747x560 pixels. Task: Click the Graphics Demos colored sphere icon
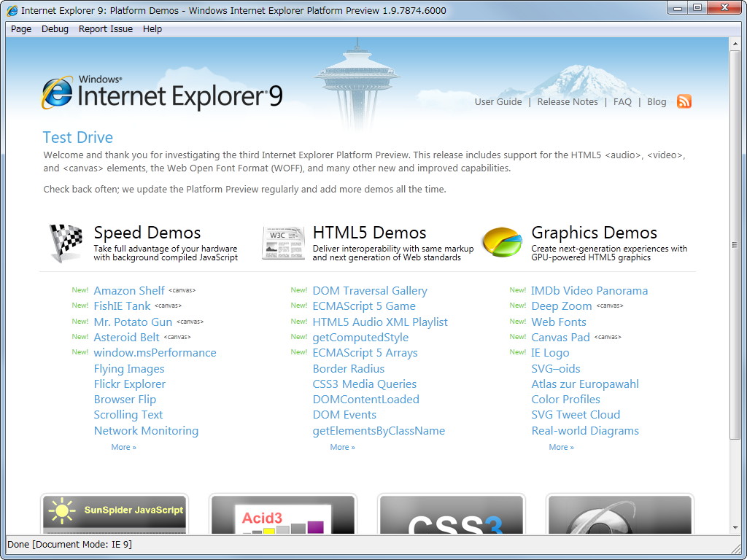[x=501, y=241]
